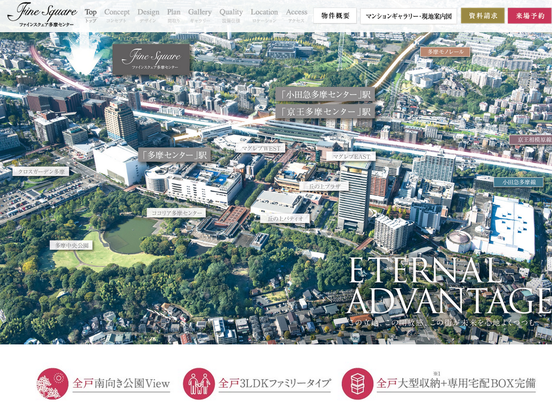Click the 多摩中央公園 label
Image resolution: width=552 pixels, height=412 pixels.
[x=71, y=245]
